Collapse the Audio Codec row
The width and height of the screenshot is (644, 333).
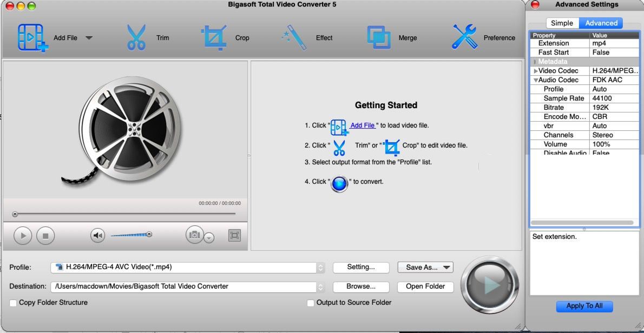[x=536, y=80]
